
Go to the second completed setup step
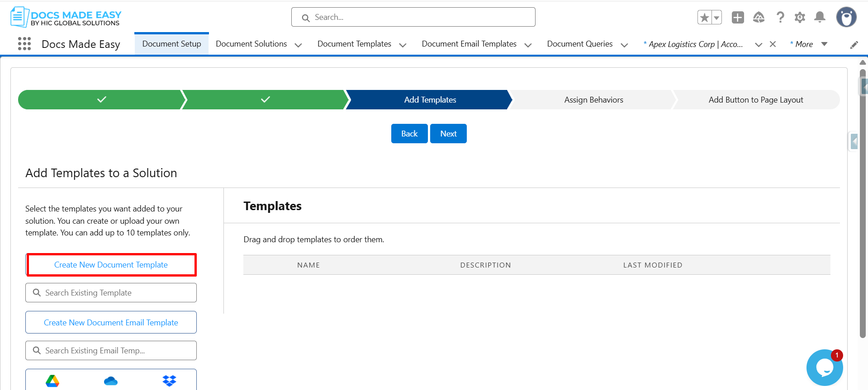265,99
